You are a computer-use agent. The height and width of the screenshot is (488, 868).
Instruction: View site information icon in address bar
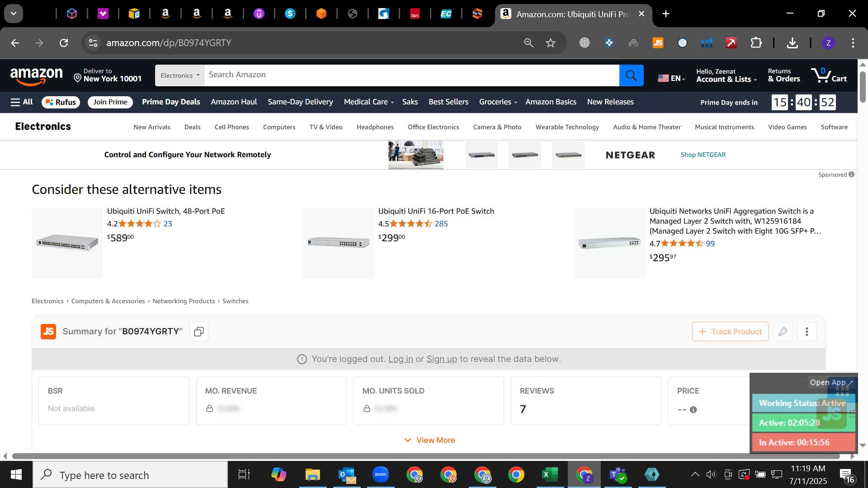pos(93,43)
